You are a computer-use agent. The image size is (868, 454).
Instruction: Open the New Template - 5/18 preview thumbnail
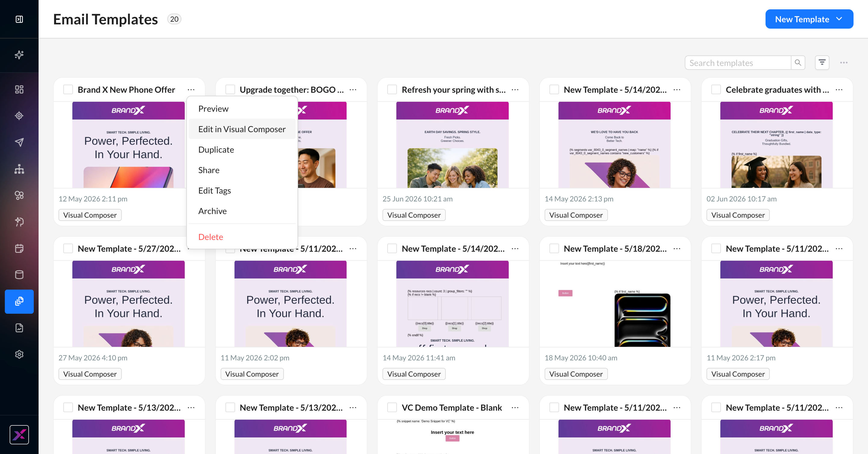point(615,304)
